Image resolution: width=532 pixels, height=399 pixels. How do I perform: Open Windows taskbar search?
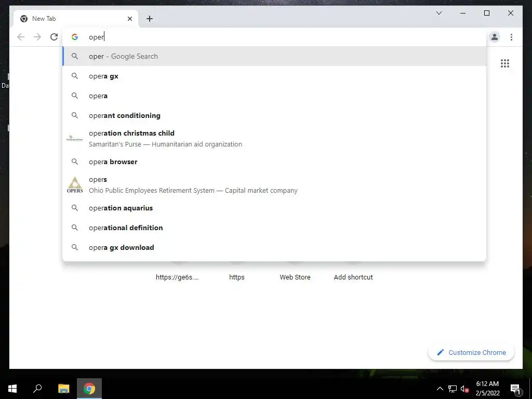tap(37, 389)
